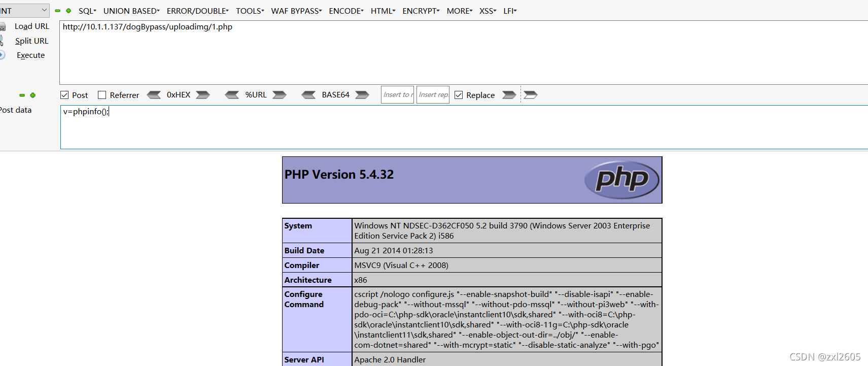The width and height of the screenshot is (868, 366).
Task: Open the INT combo box
Action: (24, 11)
